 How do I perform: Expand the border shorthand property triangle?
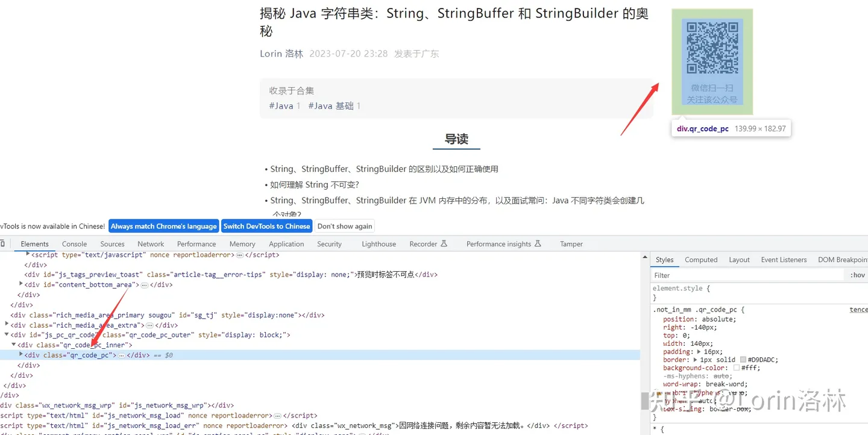[695, 360]
